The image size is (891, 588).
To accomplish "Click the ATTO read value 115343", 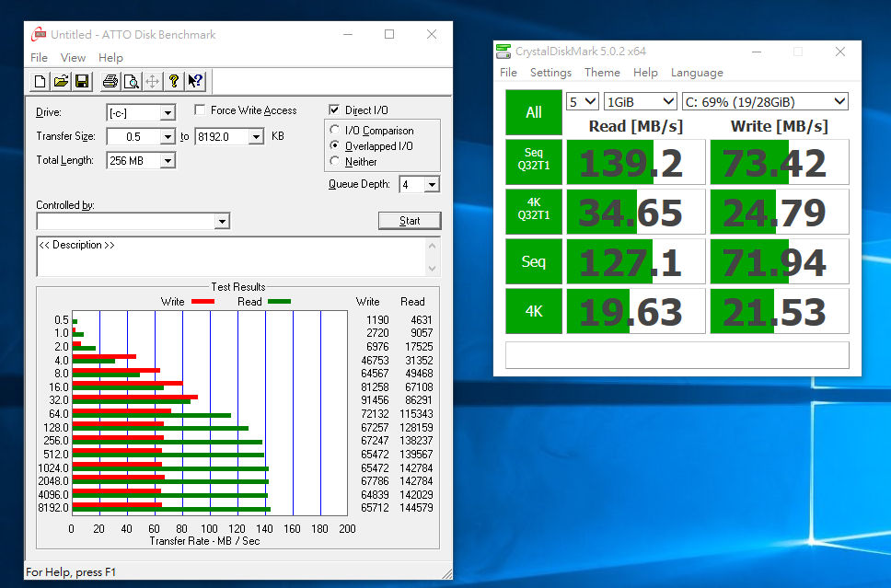I will point(416,413).
